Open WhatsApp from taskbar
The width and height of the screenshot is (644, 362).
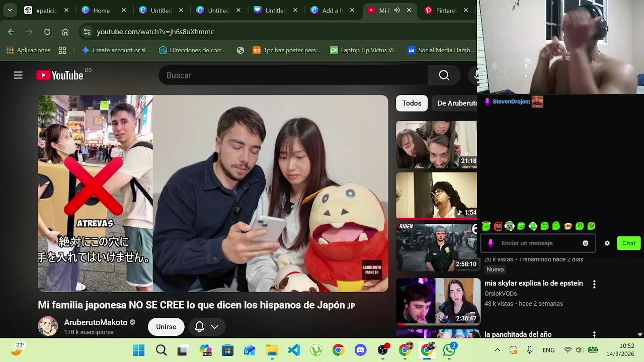click(x=449, y=350)
